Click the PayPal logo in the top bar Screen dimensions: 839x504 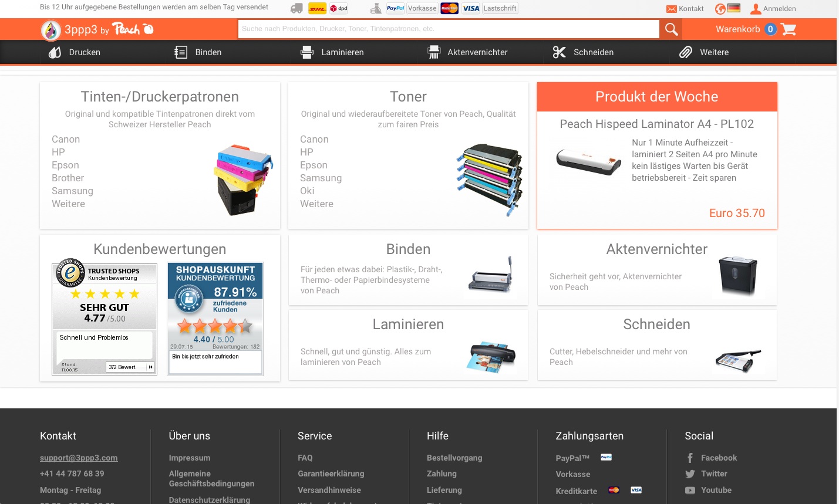point(395,8)
